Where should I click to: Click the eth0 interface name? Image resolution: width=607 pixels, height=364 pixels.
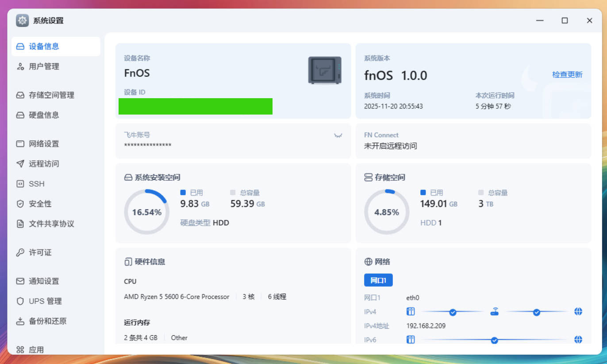click(x=413, y=298)
